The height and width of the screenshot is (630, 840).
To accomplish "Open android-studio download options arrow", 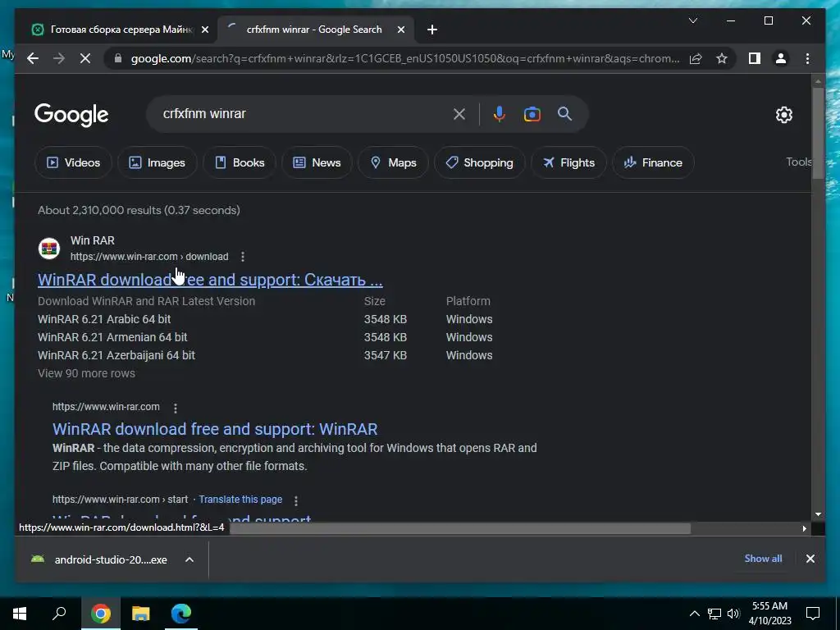I will coord(189,559).
